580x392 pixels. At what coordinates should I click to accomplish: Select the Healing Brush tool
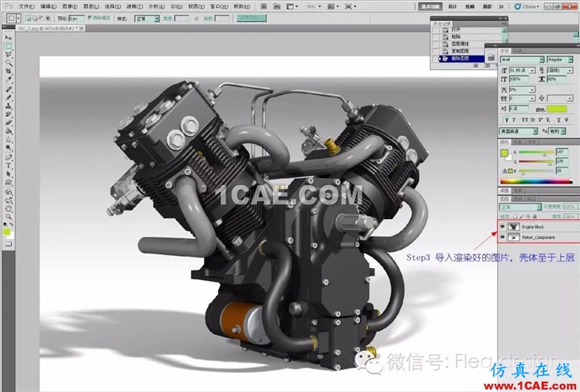click(8, 89)
